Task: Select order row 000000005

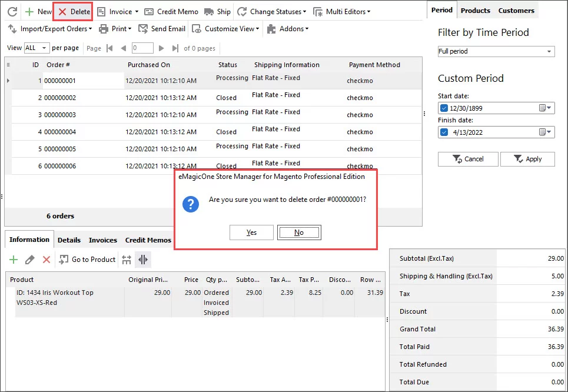Action: 217,149
